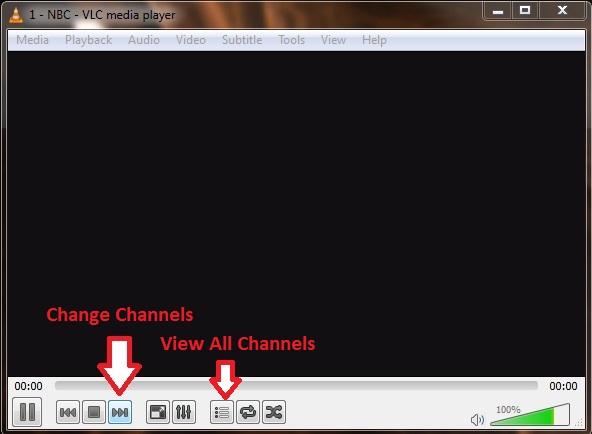Open the Video menu
The height and width of the screenshot is (434, 592).
click(x=191, y=40)
